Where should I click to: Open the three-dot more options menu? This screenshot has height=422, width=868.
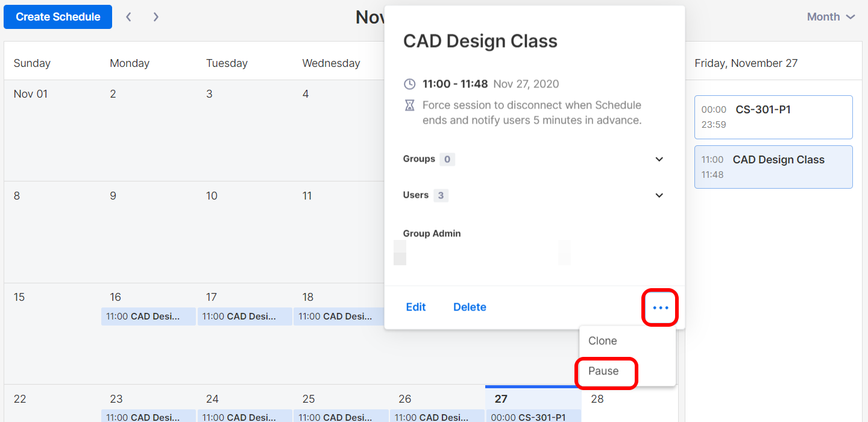(x=661, y=307)
